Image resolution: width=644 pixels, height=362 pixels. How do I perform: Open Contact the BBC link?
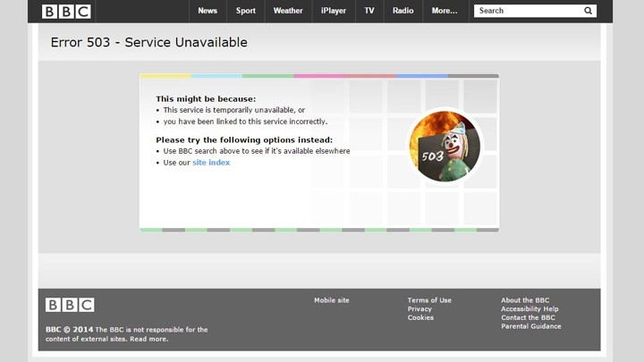click(528, 317)
